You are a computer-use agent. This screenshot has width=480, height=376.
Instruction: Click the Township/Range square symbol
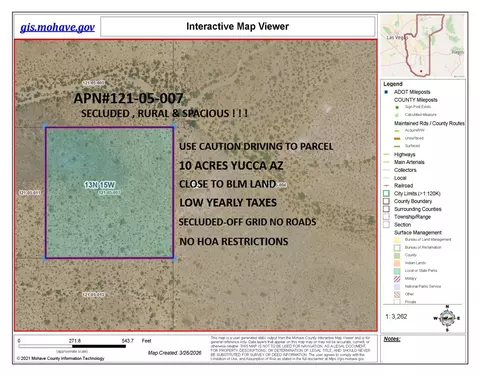(386, 217)
